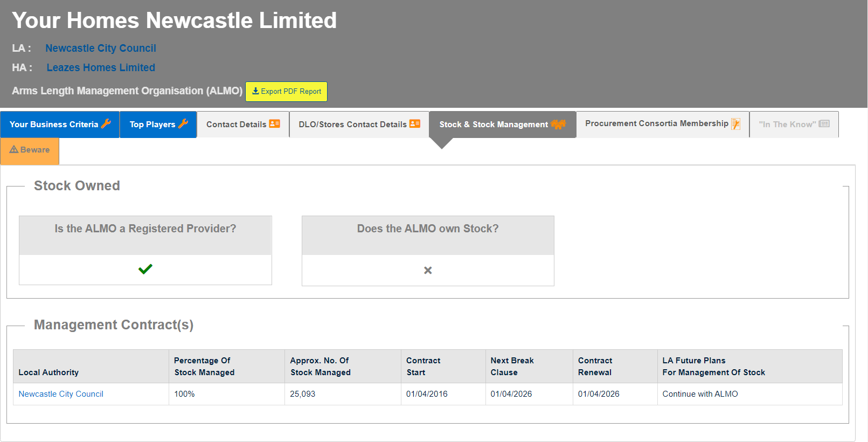The image size is (868, 442).
Task: Click the contact card icon on Contact Details
Action: [x=275, y=123]
